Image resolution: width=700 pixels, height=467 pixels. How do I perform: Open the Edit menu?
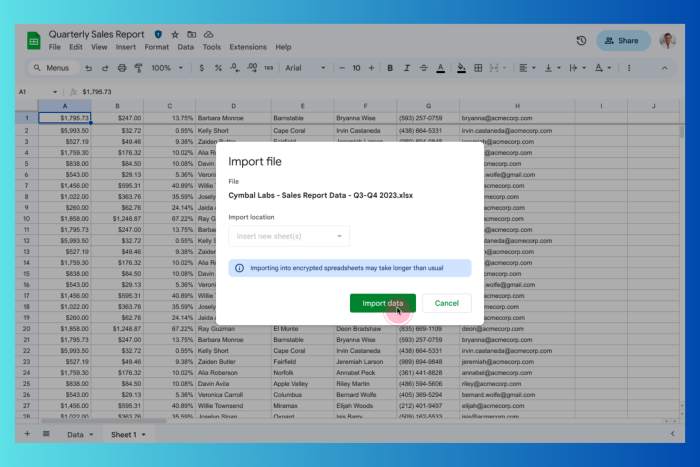pyautogui.click(x=75, y=47)
